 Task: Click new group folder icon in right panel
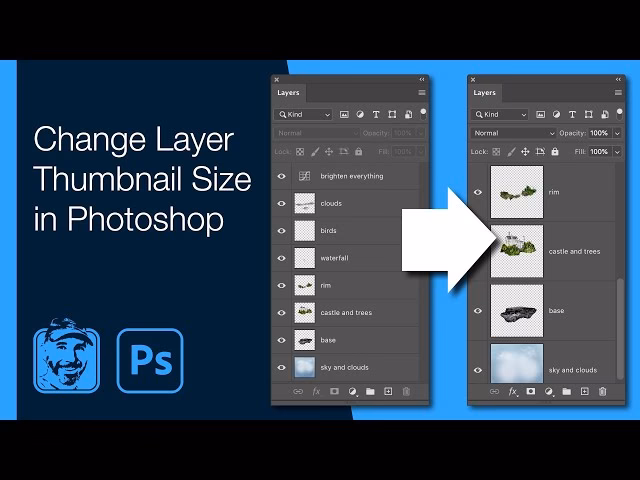click(567, 392)
